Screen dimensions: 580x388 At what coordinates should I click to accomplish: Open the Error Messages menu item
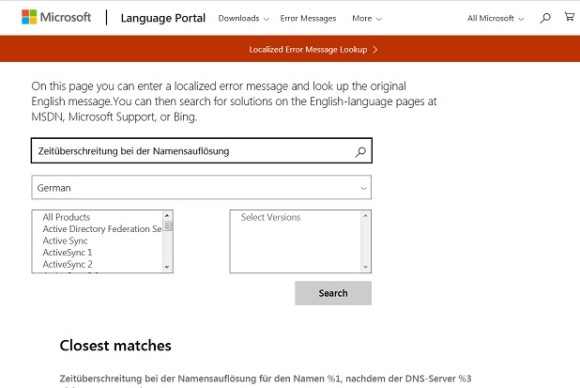pos(308,18)
